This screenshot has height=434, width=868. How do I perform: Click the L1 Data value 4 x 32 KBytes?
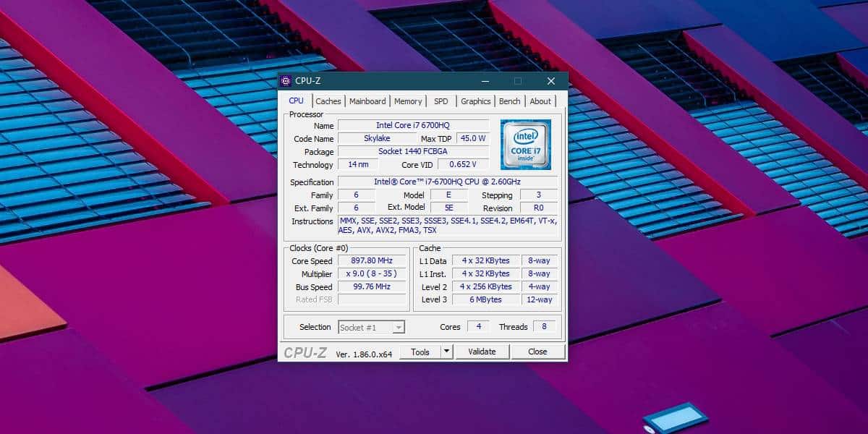tap(485, 260)
